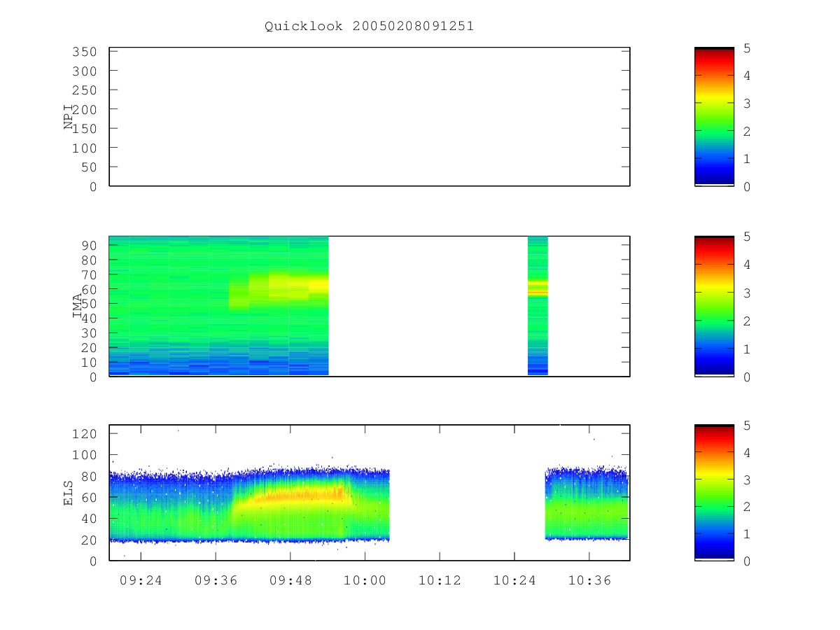The width and height of the screenshot is (840, 630).
Task: Select tick label 100 on ELS axis
Action: [83, 455]
